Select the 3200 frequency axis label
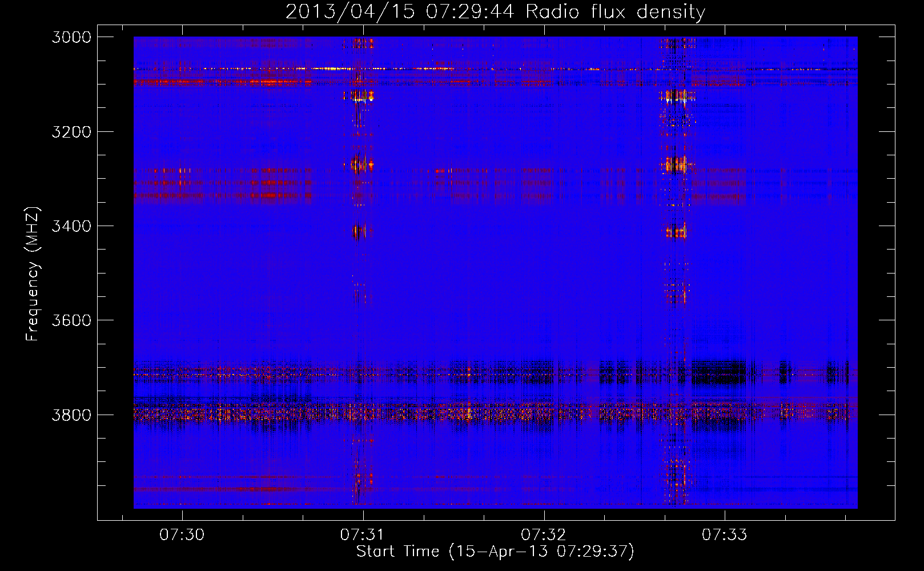924x571 pixels. (x=71, y=132)
